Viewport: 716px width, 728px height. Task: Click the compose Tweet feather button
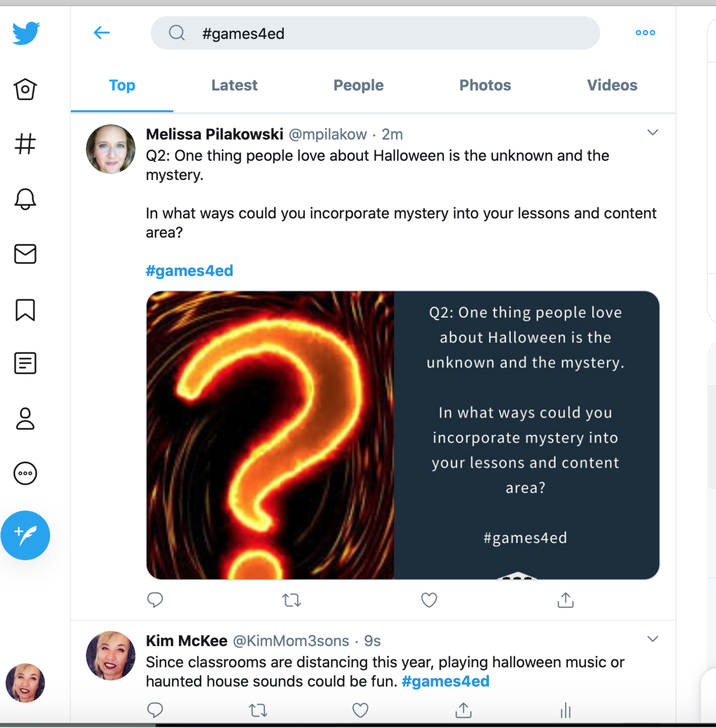[x=25, y=535]
